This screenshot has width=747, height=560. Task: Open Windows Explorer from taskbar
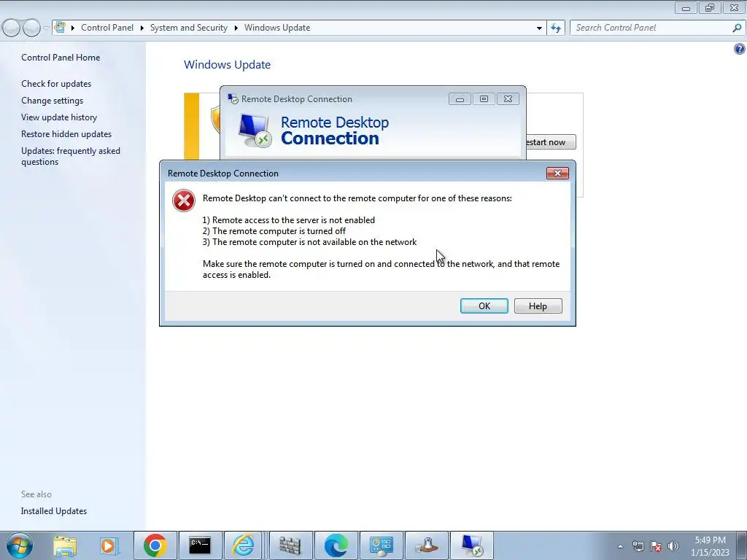[65, 545]
